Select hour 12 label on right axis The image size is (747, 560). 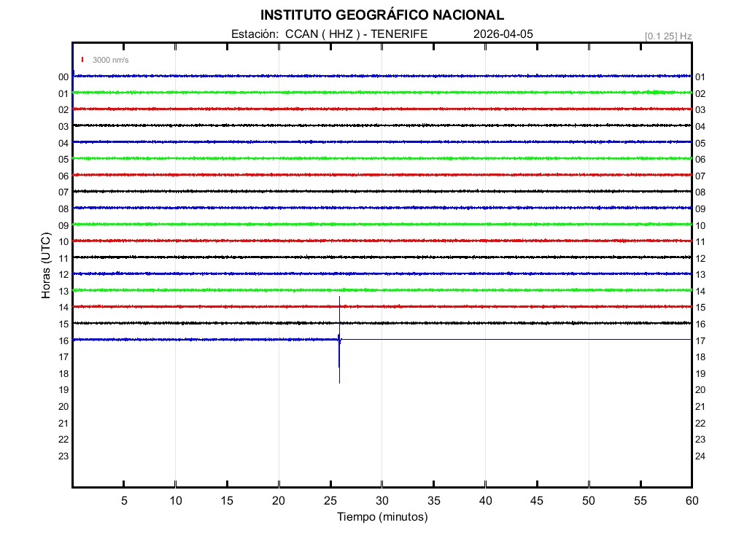pos(700,259)
